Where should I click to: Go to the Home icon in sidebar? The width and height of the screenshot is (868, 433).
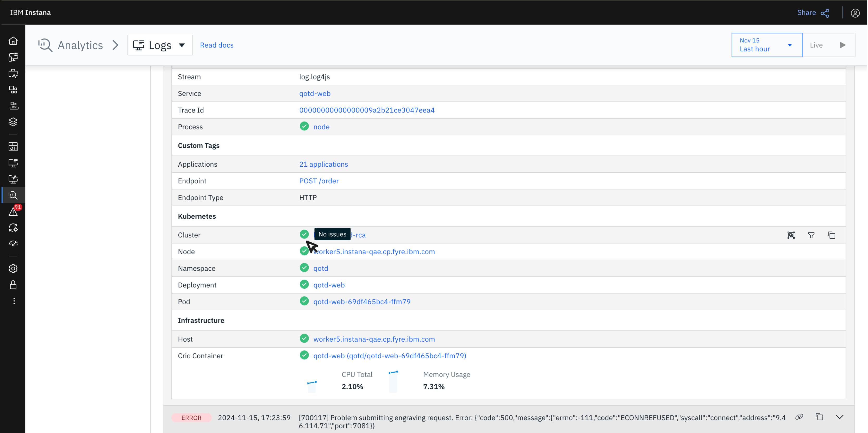pyautogui.click(x=13, y=41)
